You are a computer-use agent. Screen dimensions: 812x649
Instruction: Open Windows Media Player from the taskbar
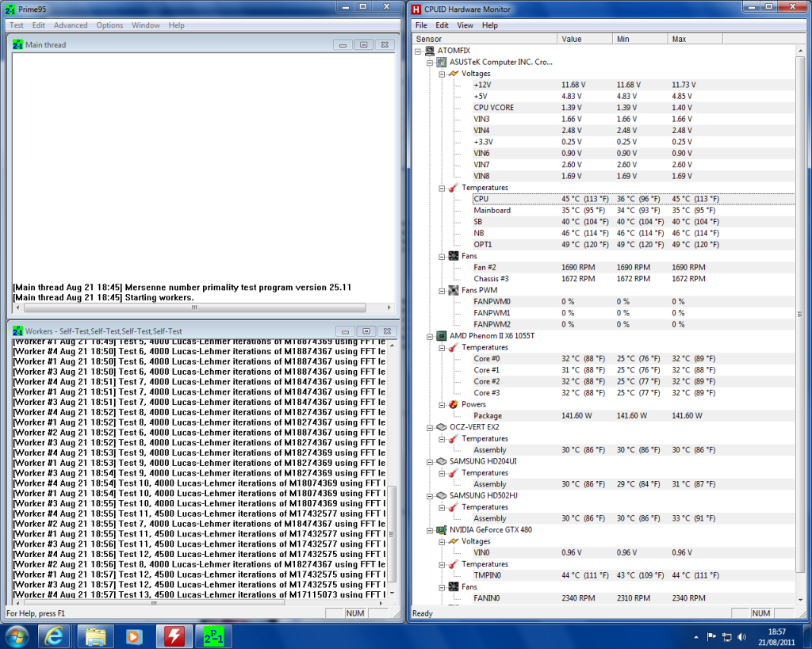pyautogui.click(x=133, y=636)
